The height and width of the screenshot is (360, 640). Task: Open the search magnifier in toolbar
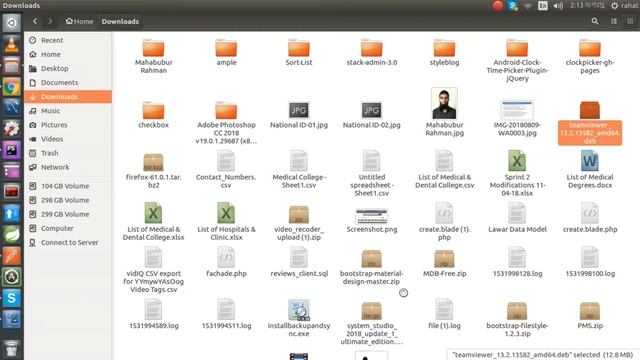pyautogui.click(x=595, y=21)
